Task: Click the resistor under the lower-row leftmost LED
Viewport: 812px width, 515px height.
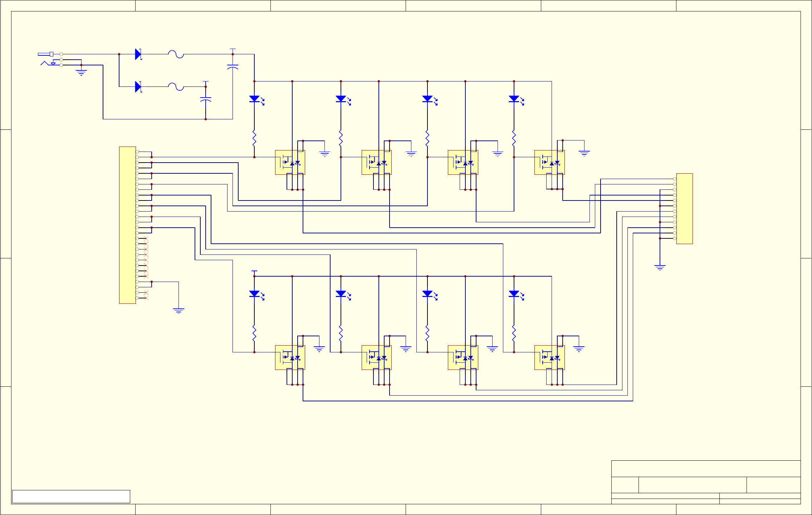Action: [x=254, y=333]
